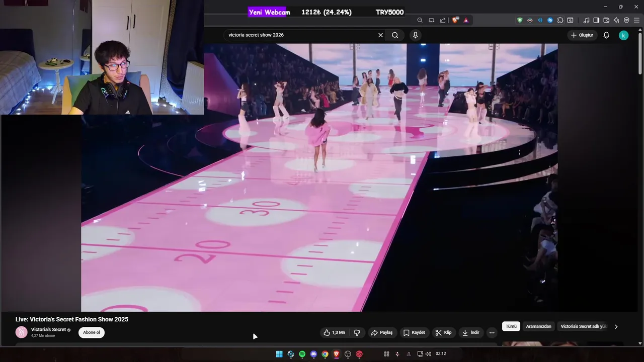Open the Brave Wallet icon
The height and width of the screenshot is (362, 644).
(x=606, y=20)
